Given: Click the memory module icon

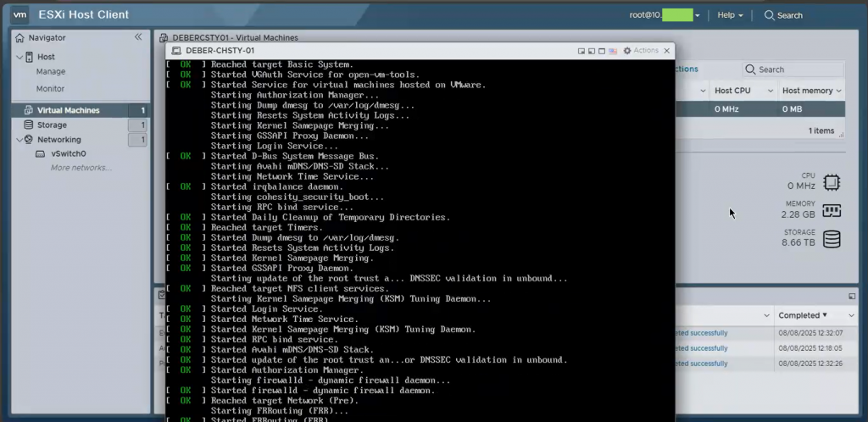Looking at the screenshot, I should click(832, 210).
